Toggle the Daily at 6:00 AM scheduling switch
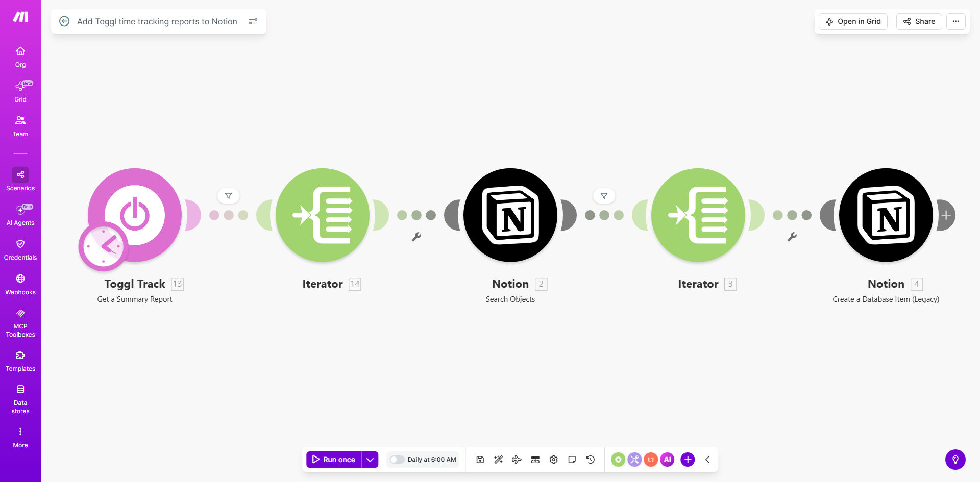 (397, 460)
